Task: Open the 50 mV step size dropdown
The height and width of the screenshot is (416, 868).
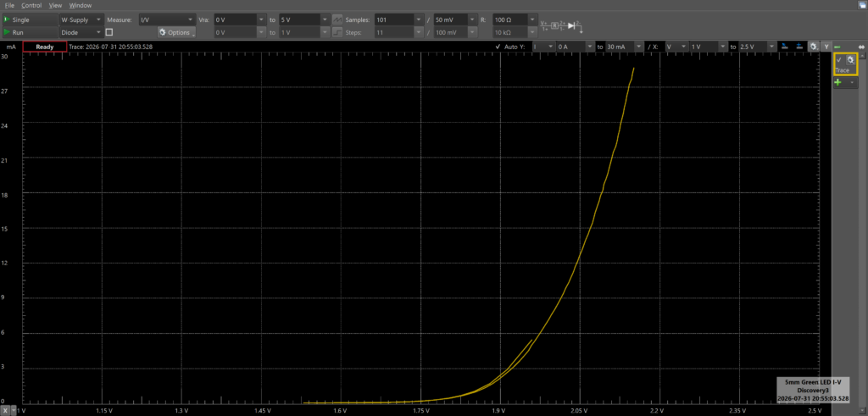Action: 455,19
